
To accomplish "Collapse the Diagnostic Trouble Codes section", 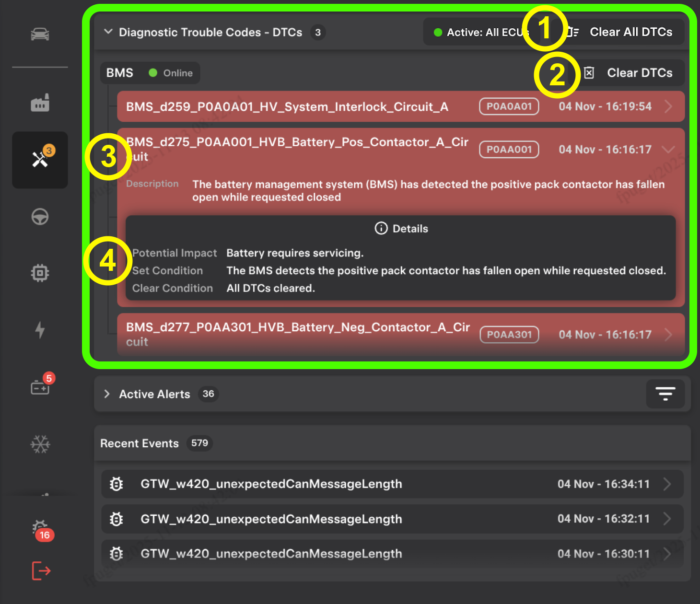I will pos(108,32).
